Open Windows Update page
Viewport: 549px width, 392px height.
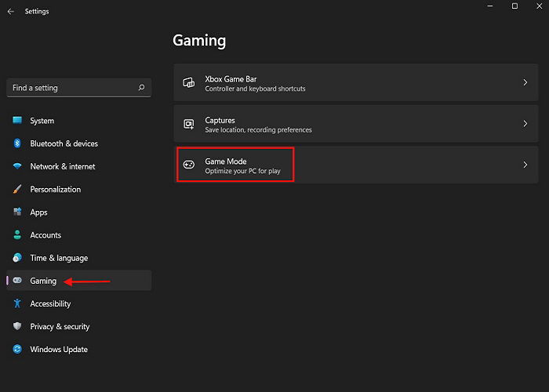click(78, 349)
